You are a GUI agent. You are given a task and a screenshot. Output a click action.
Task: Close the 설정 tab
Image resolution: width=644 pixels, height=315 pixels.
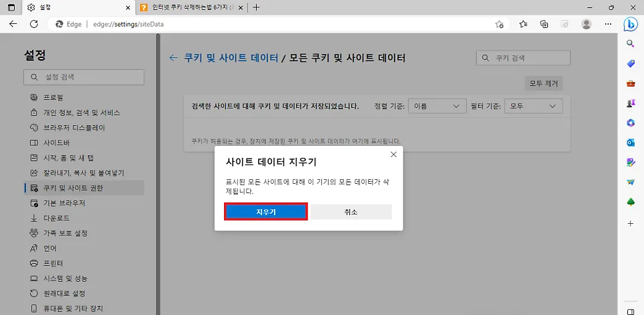pos(128,7)
